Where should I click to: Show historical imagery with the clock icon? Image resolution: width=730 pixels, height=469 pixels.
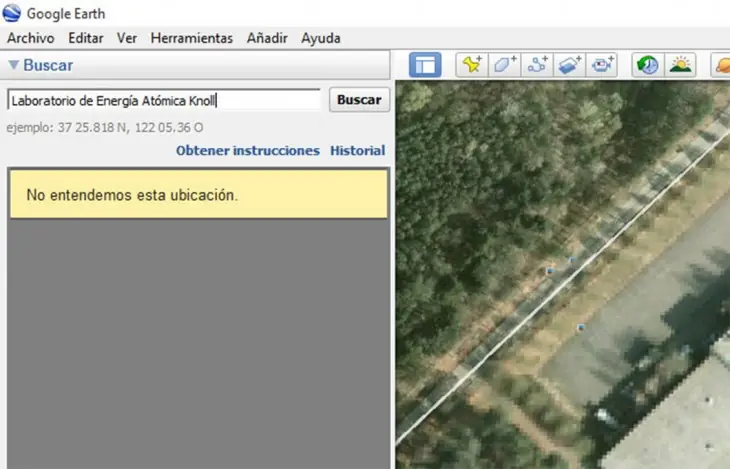pyautogui.click(x=648, y=65)
